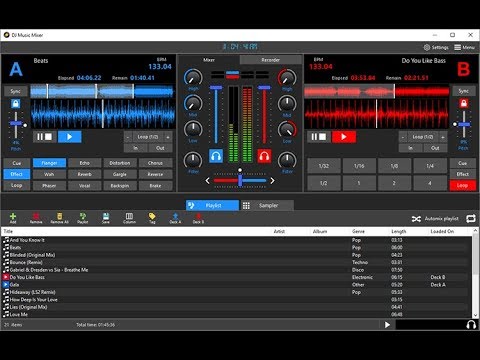Toggle the Reverb effect
The width and height of the screenshot is (480, 360).
click(x=85, y=174)
